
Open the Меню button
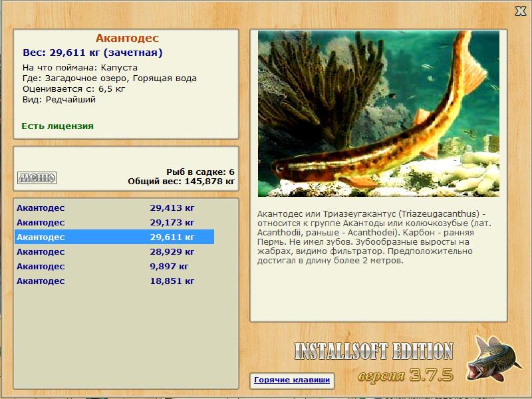coord(37,178)
